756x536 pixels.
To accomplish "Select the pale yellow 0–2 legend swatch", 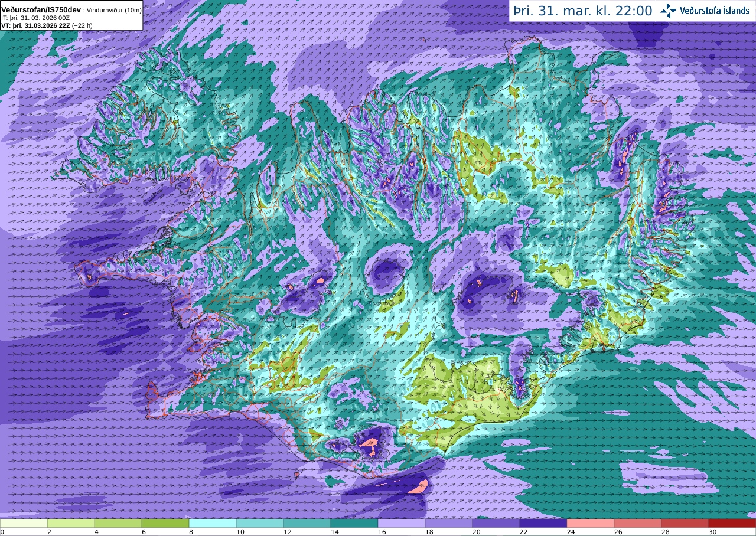I will pyautogui.click(x=24, y=523).
